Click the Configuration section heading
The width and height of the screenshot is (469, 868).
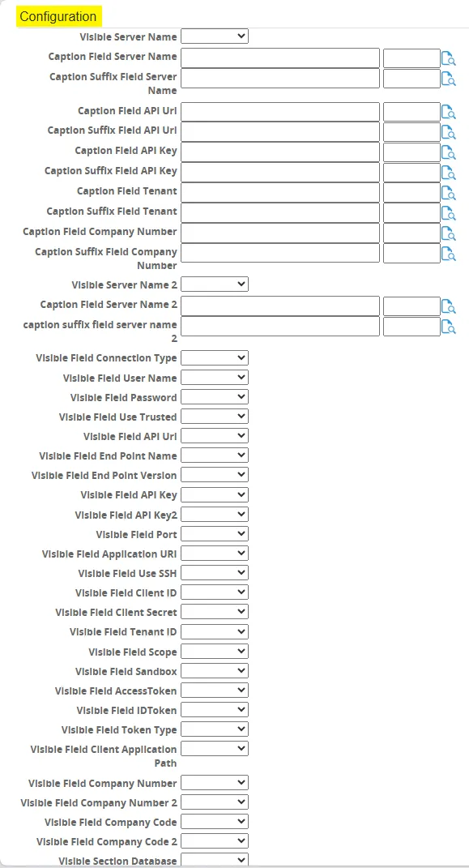tap(58, 16)
